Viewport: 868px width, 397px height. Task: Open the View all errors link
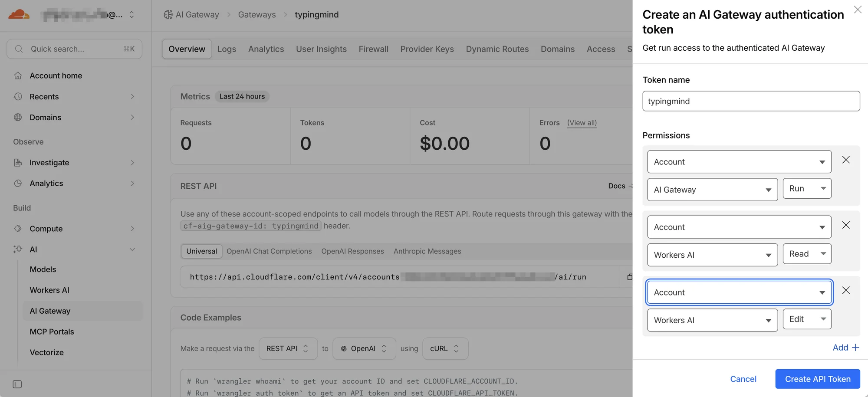pos(582,123)
